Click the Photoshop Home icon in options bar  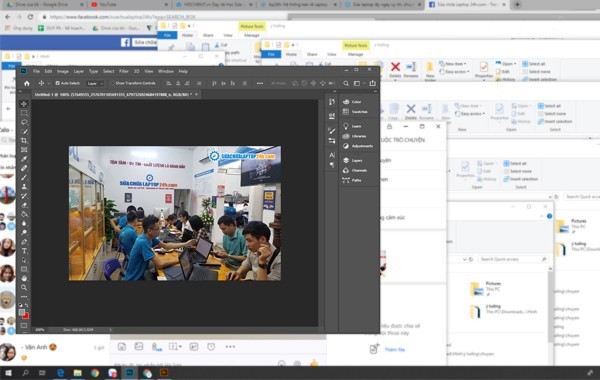pos(27,83)
